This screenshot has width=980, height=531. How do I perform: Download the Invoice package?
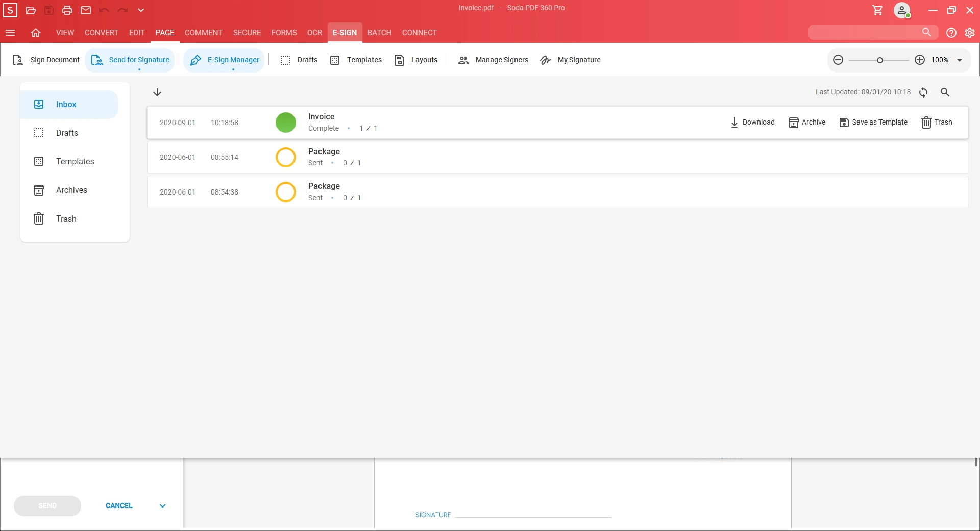752,123
